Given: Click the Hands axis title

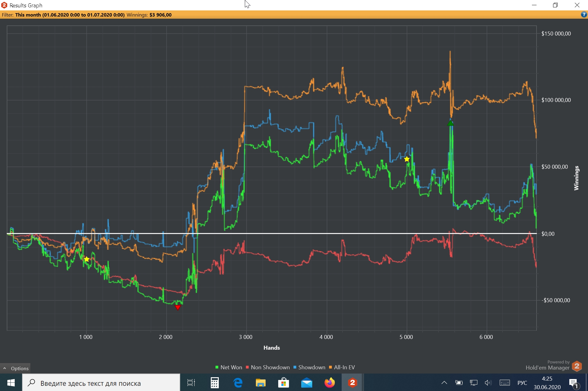Looking at the screenshot, I should pos(271,348).
